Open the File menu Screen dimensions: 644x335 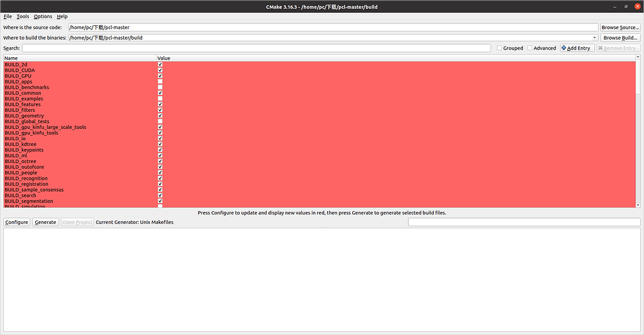[x=8, y=16]
